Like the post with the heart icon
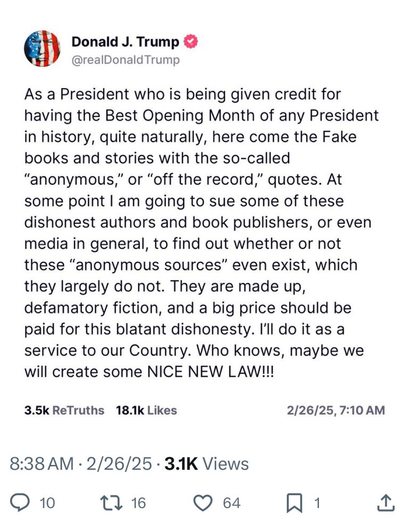This screenshot has height=532, width=409. click(x=203, y=503)
